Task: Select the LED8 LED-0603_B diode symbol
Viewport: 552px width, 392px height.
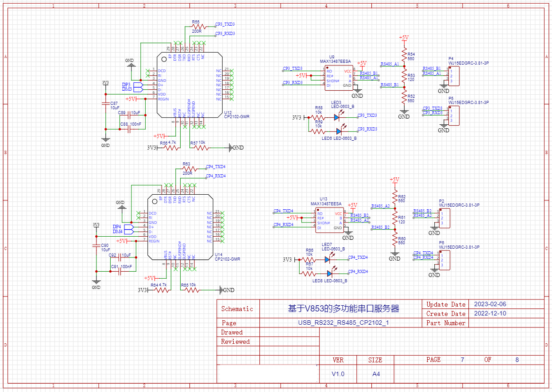Action: [328, 273]
